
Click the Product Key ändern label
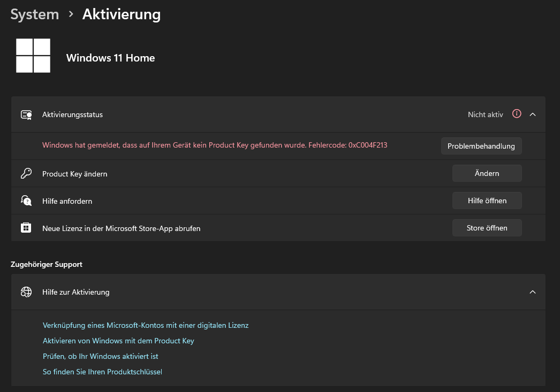click(74, 174)
